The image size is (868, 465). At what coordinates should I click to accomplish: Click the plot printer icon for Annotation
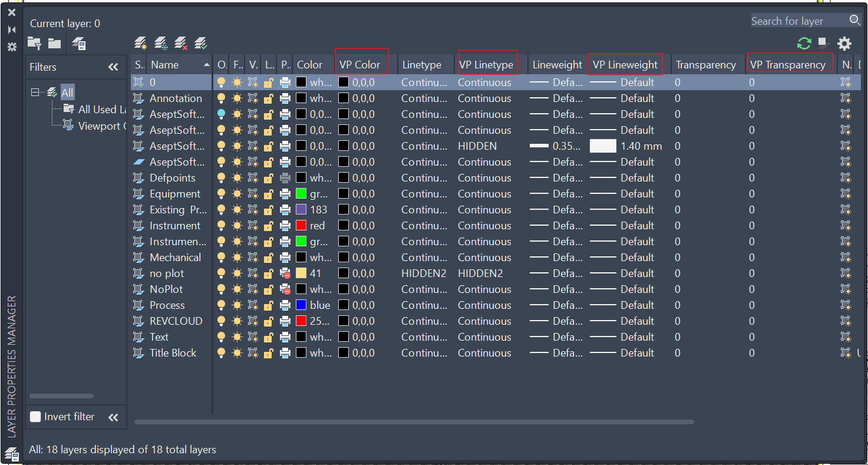click(x=285, y=98)
